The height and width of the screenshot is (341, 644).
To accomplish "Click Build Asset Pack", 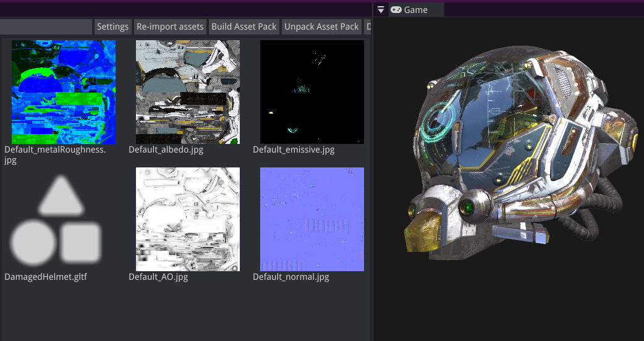I will click(244, 27).
